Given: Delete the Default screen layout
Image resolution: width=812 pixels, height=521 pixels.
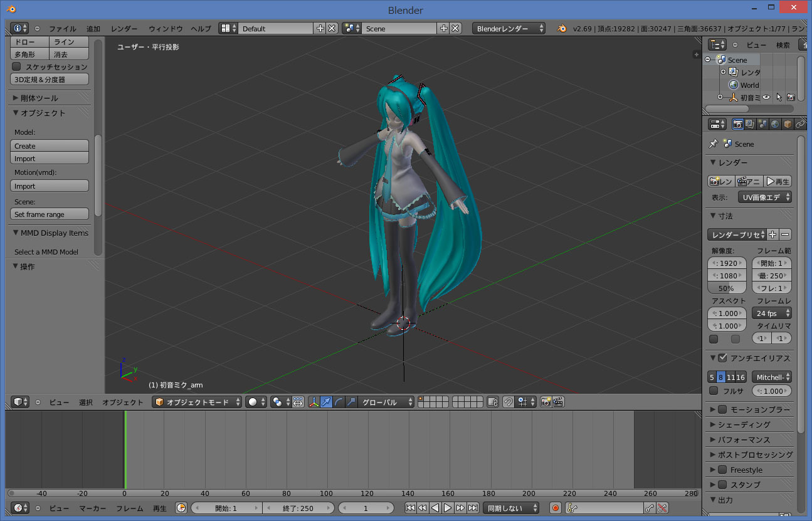Looking at the screenshot, I should click(332, 28).
